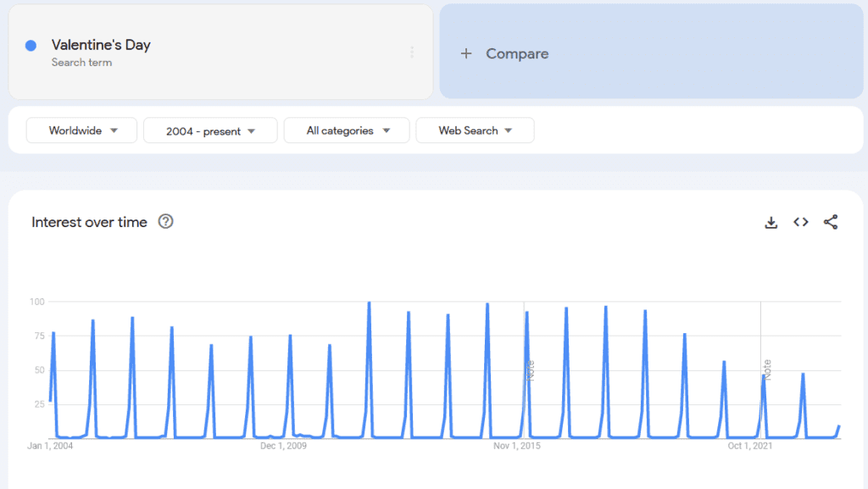
Task: Expand the Worldwide region dropdown
Action: pyautogui.click(x=81, y=131)
